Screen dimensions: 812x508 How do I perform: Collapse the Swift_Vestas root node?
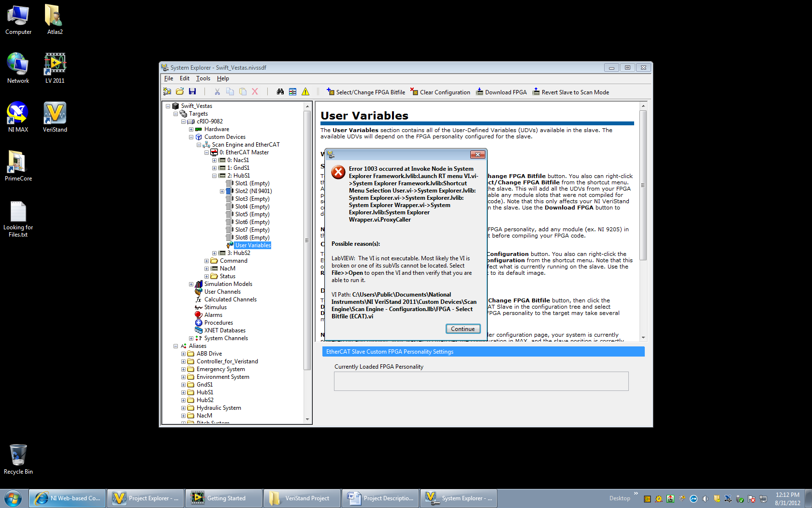click(x=168, y=106)
